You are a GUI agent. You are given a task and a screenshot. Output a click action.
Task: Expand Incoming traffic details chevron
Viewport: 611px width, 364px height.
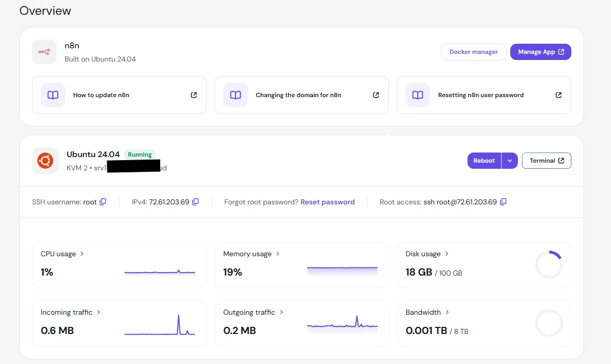(99, 312)
